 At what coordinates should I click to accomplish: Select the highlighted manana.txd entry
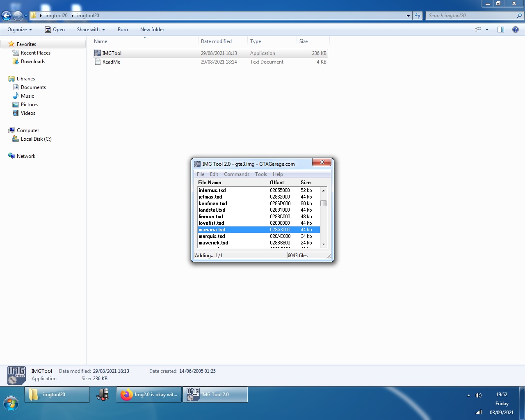[258, 230]
